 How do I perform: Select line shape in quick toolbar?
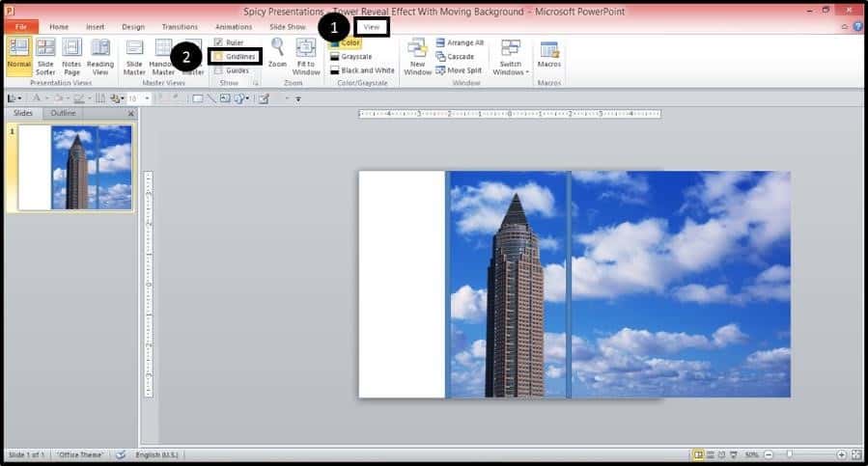[210, 98]
